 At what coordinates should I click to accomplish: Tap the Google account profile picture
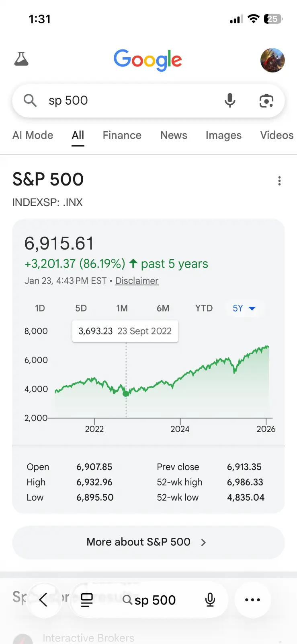(272, 60)
